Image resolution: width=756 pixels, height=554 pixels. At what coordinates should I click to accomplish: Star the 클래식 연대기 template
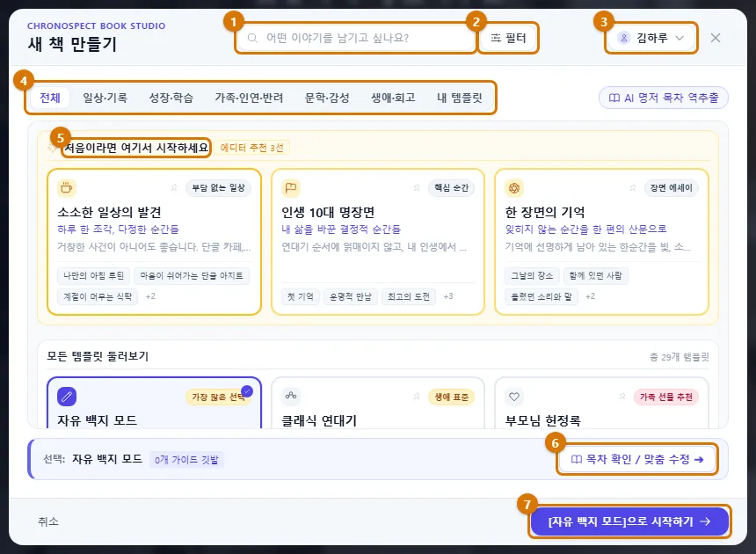click(417, 397)
